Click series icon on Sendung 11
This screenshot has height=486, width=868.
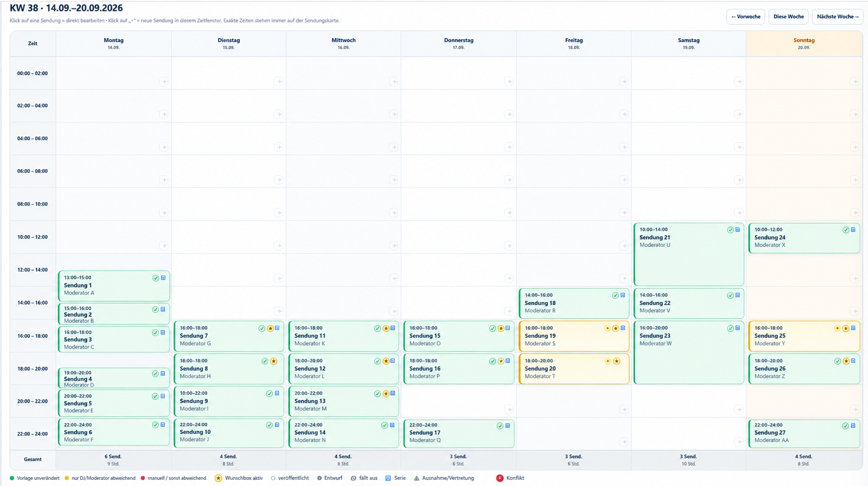pos(393,328)
